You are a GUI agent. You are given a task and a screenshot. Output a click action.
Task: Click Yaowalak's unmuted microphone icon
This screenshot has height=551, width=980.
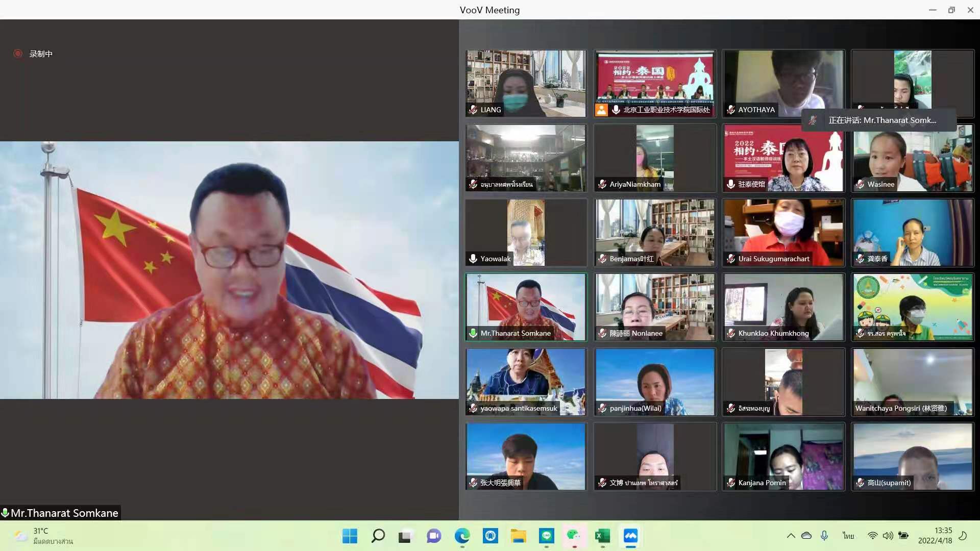(473, 259)
